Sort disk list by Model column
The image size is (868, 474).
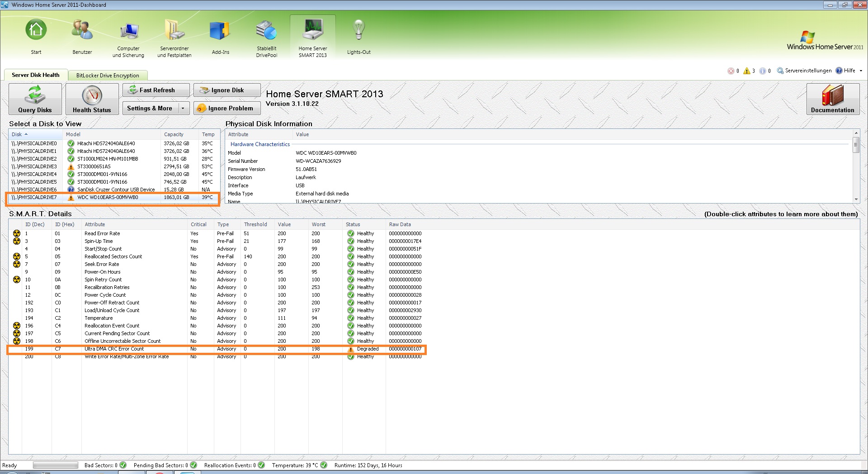click(x=112, y=134)
